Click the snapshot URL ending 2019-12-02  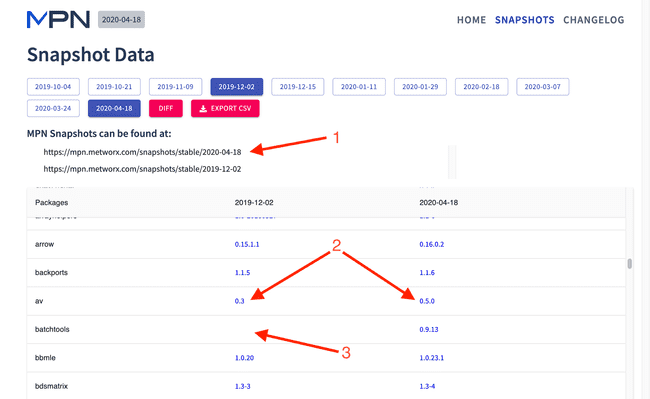click(142, 169)
